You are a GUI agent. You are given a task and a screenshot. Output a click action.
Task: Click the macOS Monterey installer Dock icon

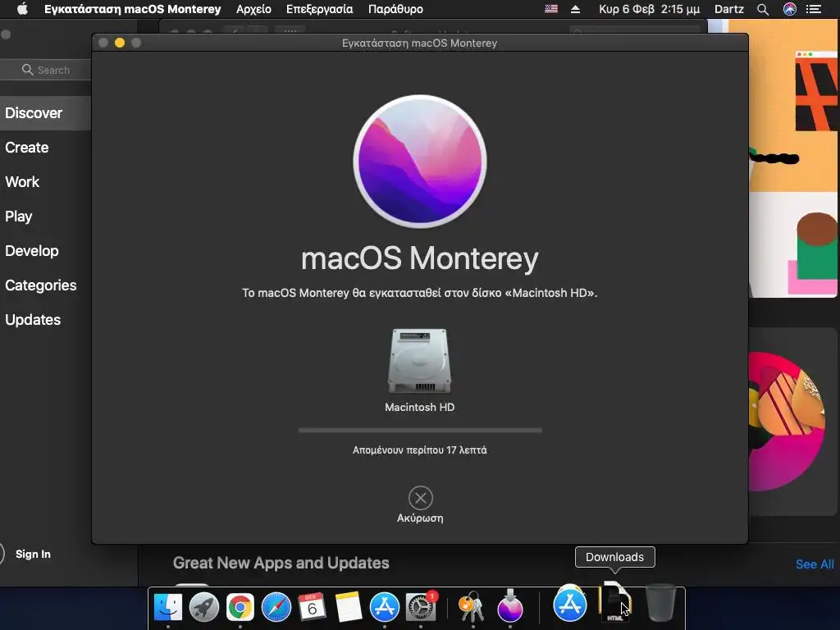[510, 606]
